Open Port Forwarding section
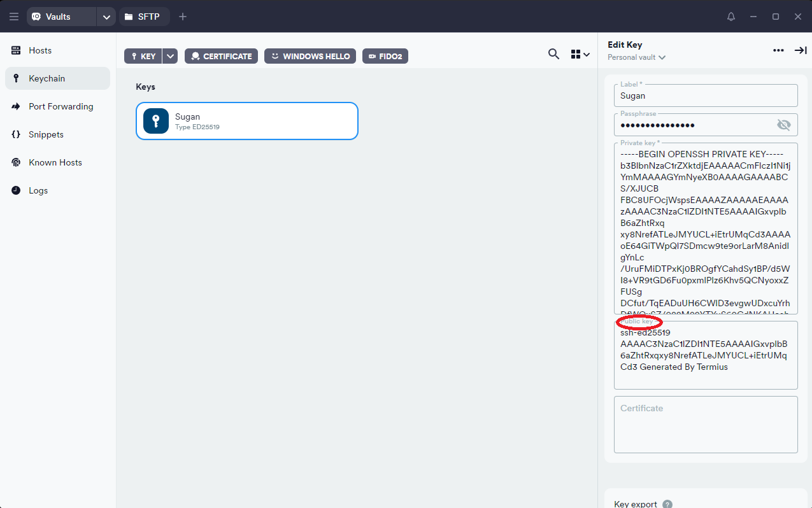Screen dimensions: 812x508 [x=57, y=106]
